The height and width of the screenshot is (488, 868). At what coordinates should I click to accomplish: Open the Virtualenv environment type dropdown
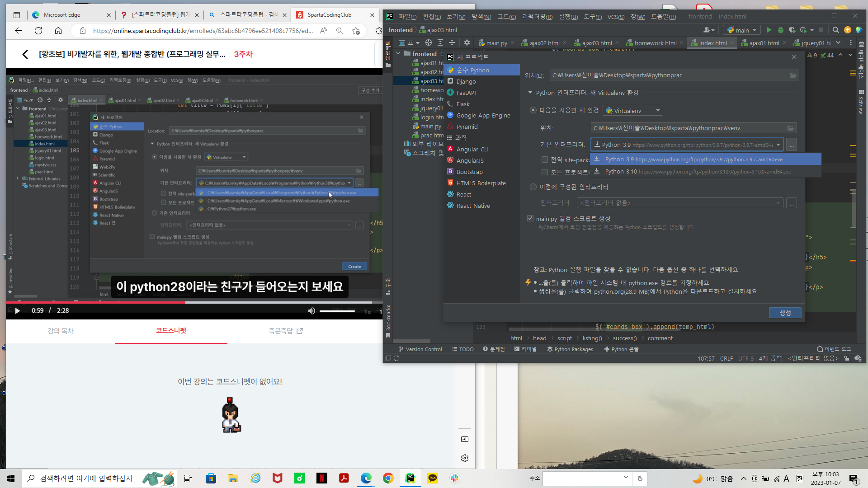point(633,111)
